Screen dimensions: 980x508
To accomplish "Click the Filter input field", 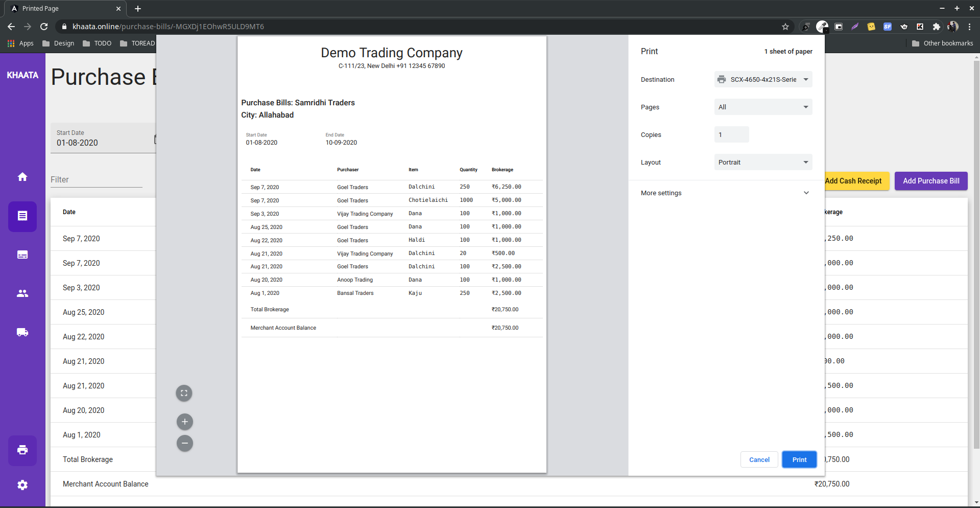I will point(96,180).
